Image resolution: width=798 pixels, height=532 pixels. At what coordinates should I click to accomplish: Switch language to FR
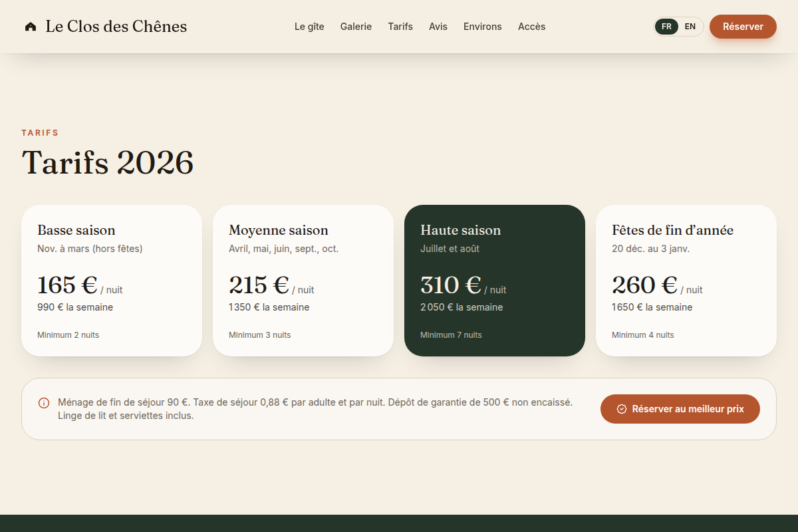666,27
